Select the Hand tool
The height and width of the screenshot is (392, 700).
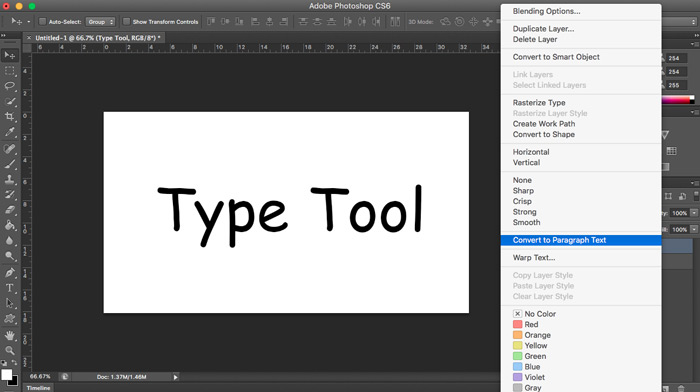point(9,335)
